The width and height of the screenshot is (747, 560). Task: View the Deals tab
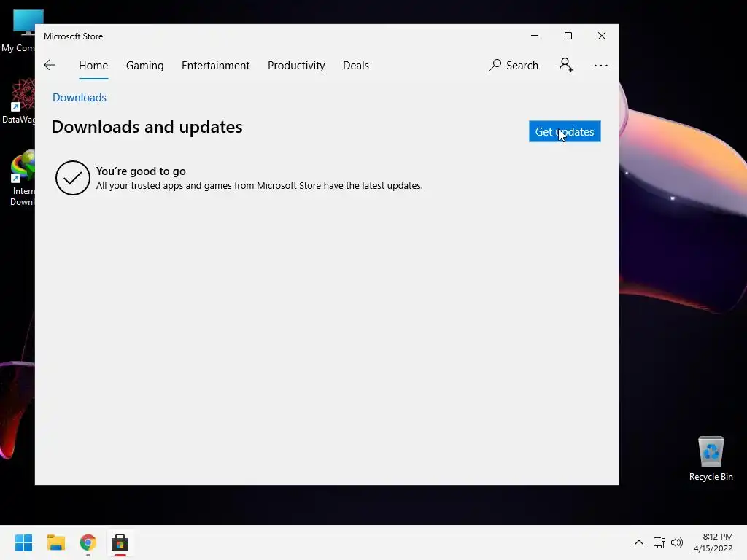tap(356, 65)
